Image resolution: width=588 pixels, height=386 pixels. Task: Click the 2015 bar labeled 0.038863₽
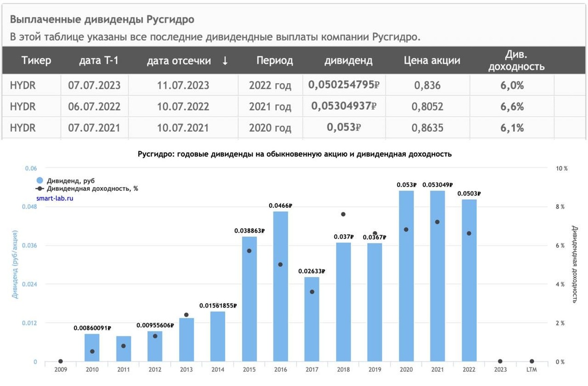(x=249, y=299)
